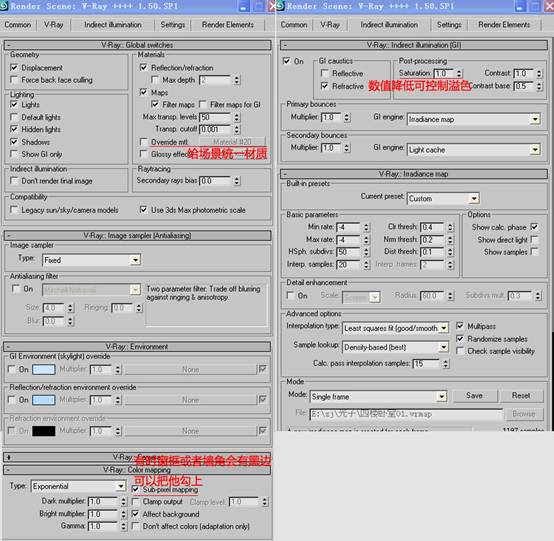Click Dark multiplier spinner arrows
This screenshot has width=554, height=541.
click(123, 501)
